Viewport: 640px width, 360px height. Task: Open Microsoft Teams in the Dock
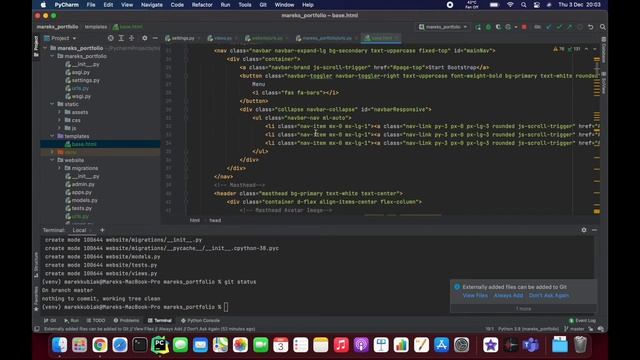coord(531,345)
